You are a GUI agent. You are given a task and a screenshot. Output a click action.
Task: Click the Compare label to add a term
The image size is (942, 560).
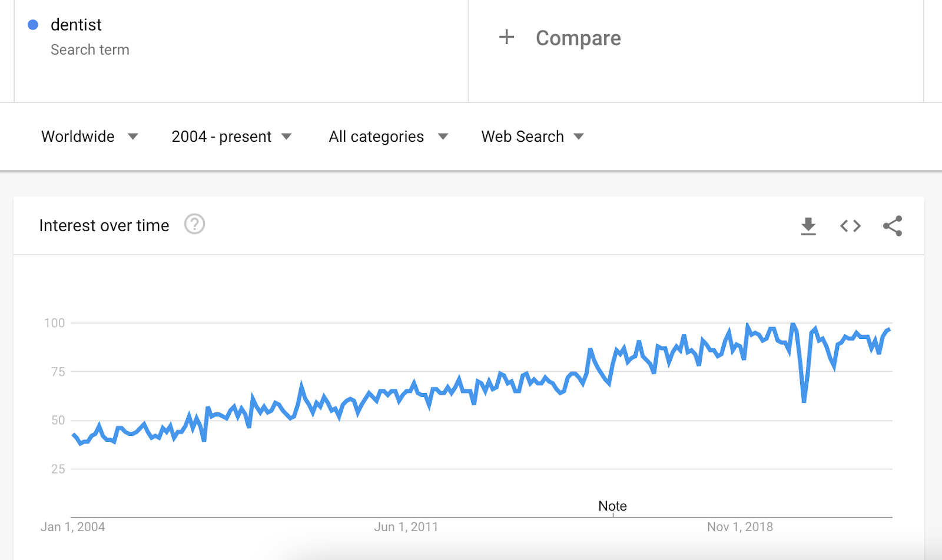578,38
